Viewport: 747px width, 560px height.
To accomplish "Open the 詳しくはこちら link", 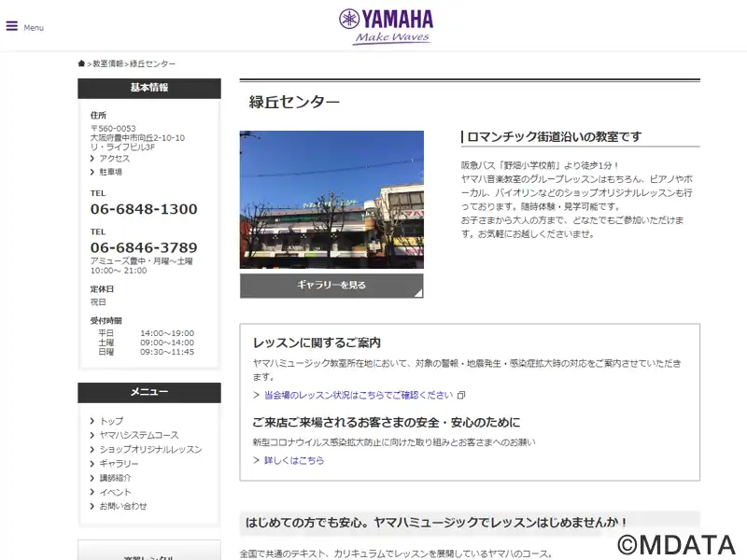I will pyautogui.click(x=294, y=460).
